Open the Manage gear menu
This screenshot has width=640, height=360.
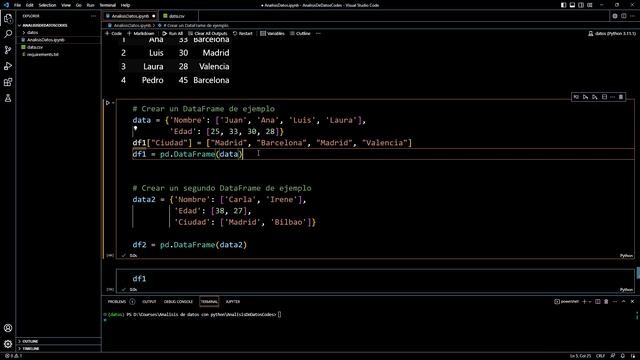pos(8,344)
